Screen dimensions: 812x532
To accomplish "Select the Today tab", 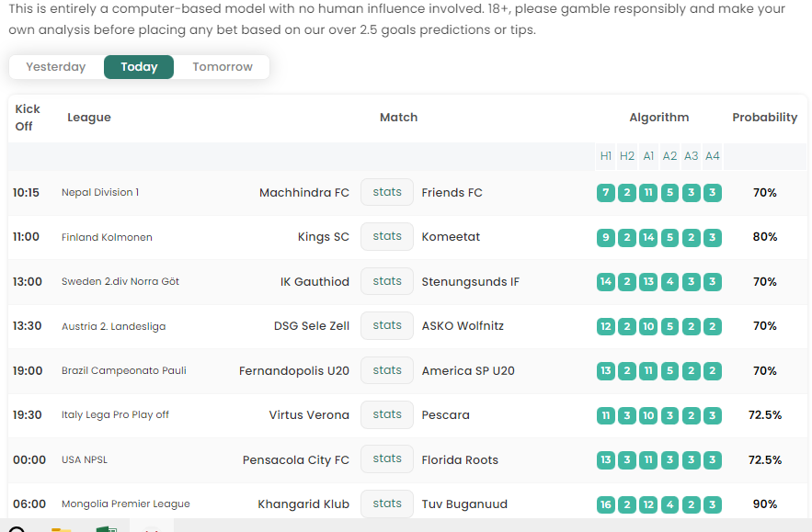I will point(139,67).
